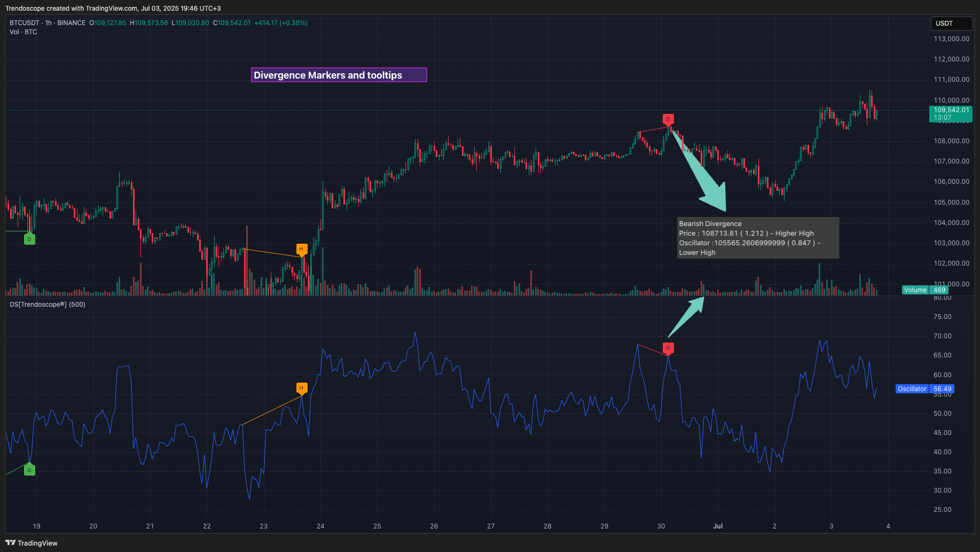Click the 70.00 oscillator axis label
980x552 pixels.
(943, 336)
